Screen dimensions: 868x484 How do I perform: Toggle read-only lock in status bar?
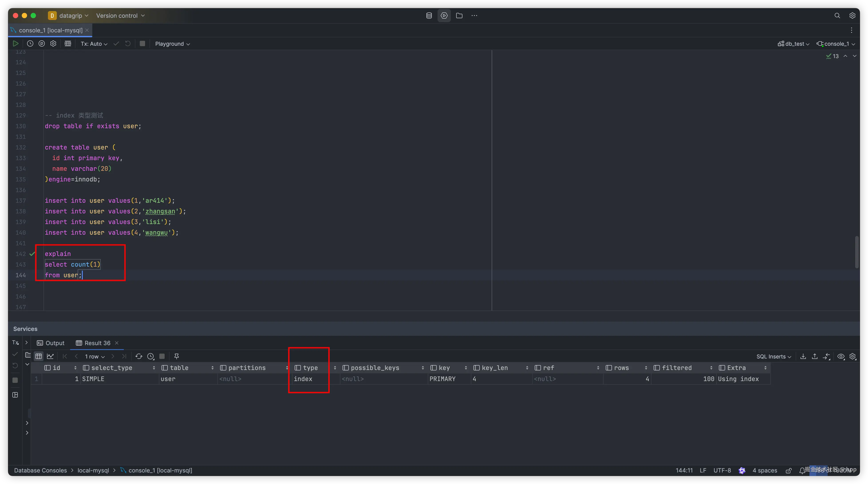pos(789,470)
